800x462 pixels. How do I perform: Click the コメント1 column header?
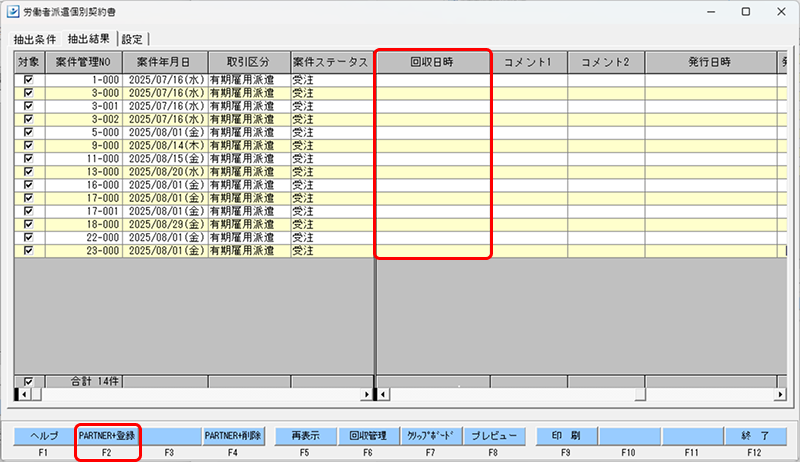(529, 62)
